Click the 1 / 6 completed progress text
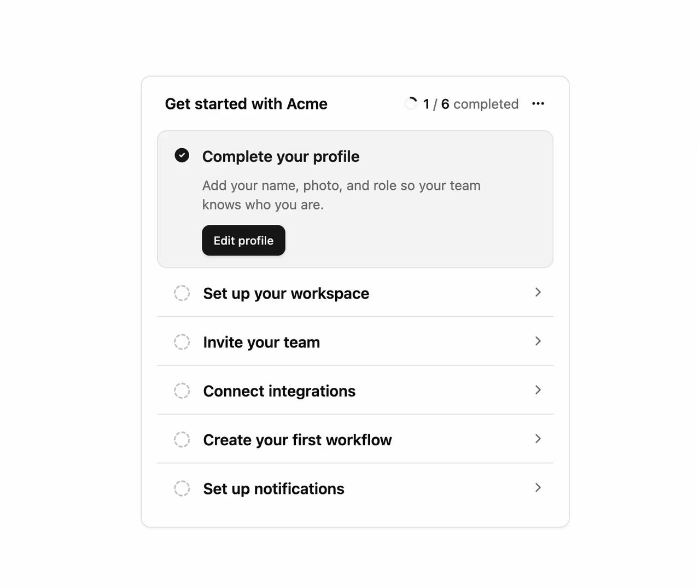The image size is (700, 588). point(471,104)
